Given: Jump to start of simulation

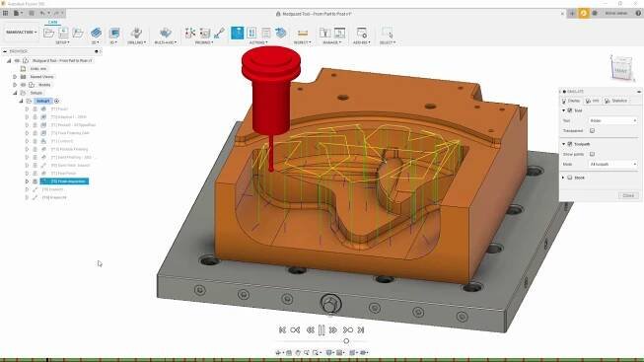Looking at the screenshot, I should (282, 330).
